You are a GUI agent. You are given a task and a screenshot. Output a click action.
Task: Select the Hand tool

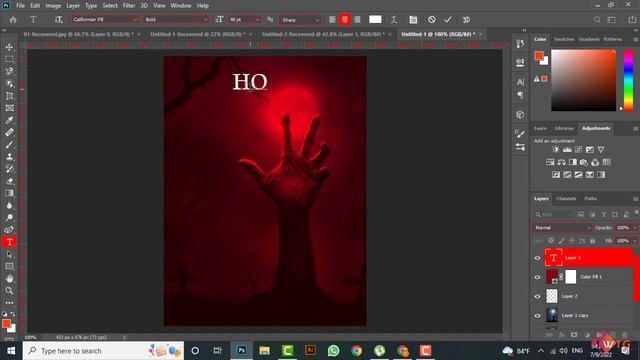click(9, 278)
